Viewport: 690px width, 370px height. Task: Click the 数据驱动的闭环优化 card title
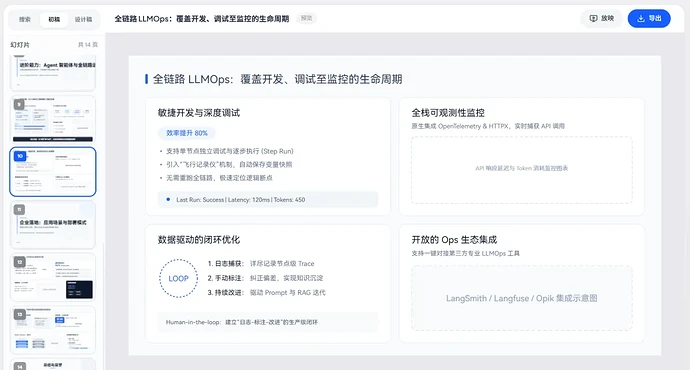coord(199,240)
